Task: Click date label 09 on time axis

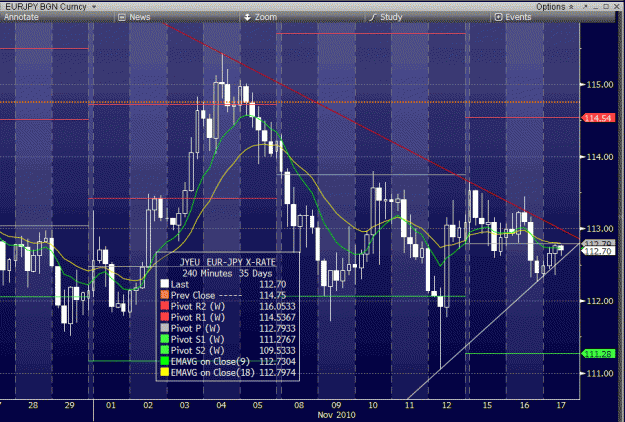Action: click(x=336, y=405)
